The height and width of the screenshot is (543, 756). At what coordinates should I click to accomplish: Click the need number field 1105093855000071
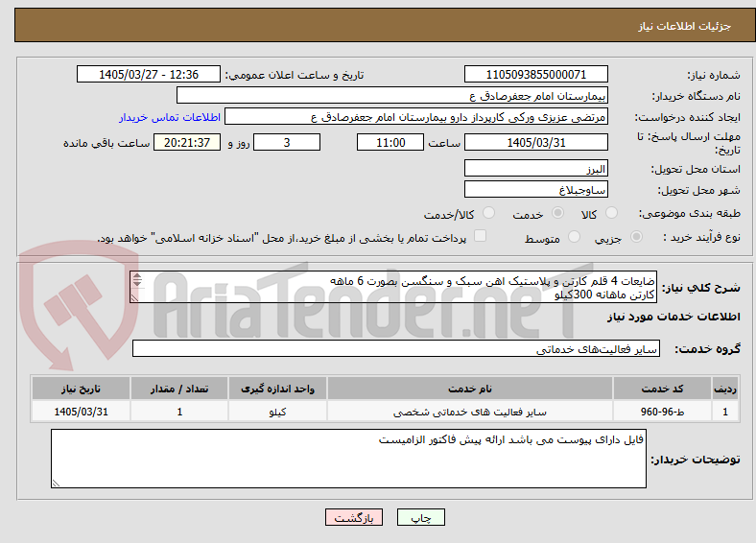click(x=535, y=74)
